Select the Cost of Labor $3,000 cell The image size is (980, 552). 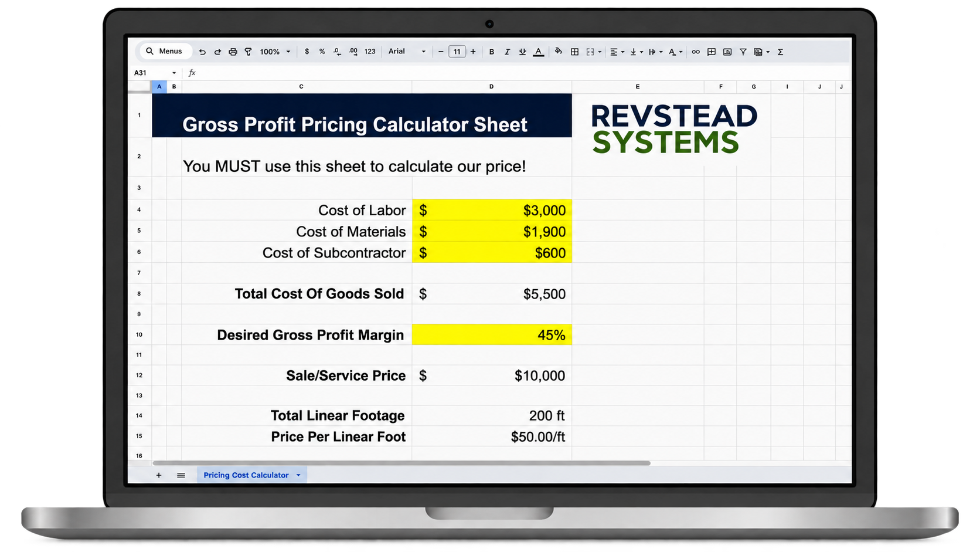492,210
